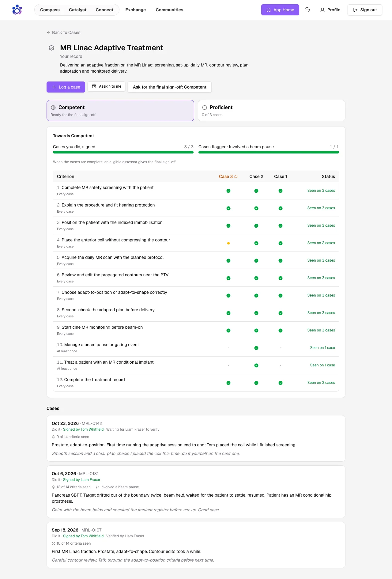Viewport: 392px width, 579px height.
Task: Click Case 2 checkmark for beam pause criterion
Action: point(256,348)
